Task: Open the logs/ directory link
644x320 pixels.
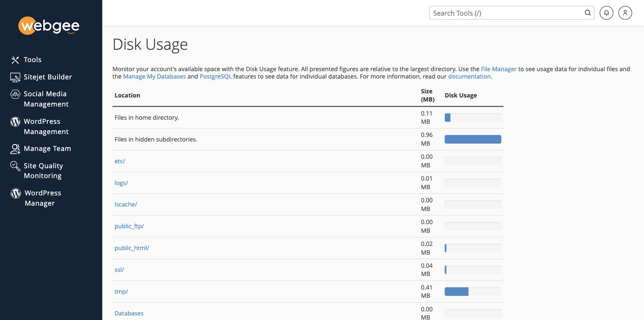Action: pos(121,183)
